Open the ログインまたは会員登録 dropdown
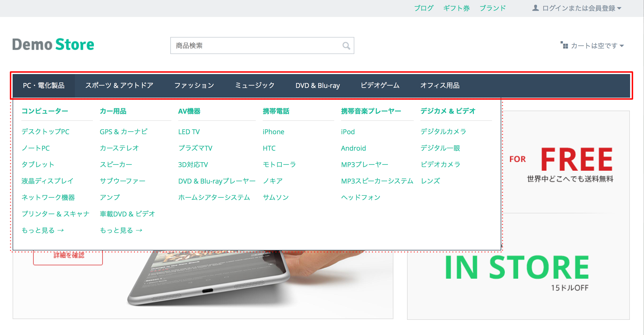 [577, 8]
